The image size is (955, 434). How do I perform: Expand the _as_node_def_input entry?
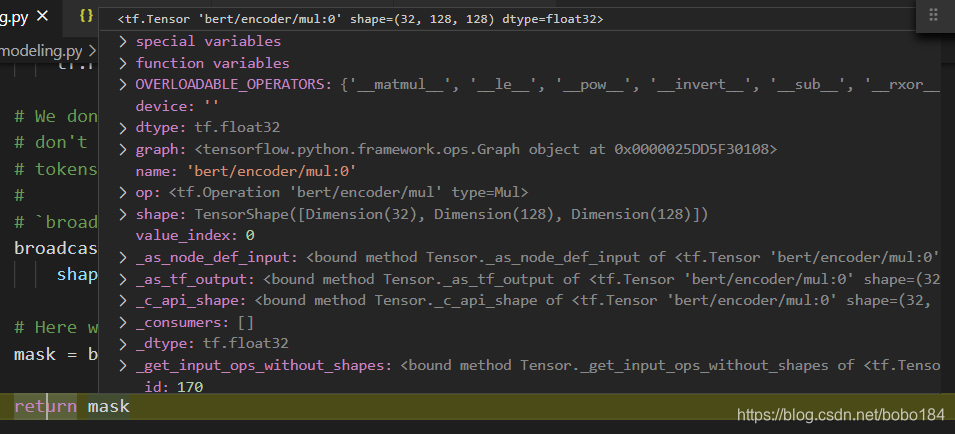click(123, 257)
